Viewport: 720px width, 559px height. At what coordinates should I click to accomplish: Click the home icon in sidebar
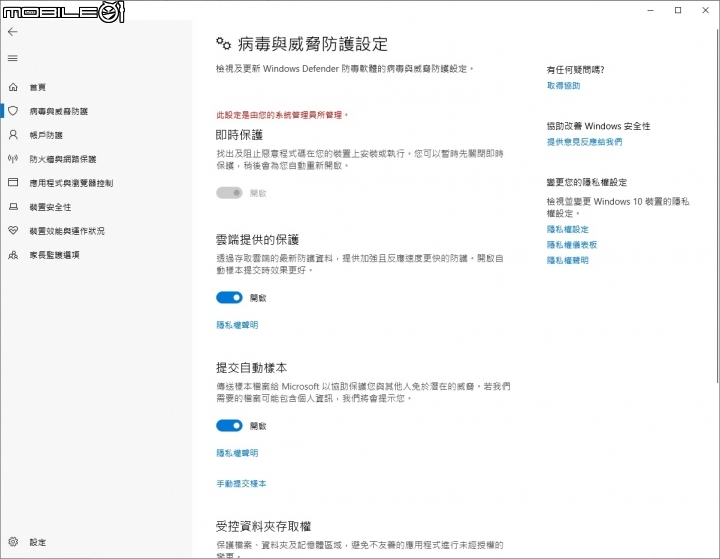pyautogui.click(x=13, y=87)
